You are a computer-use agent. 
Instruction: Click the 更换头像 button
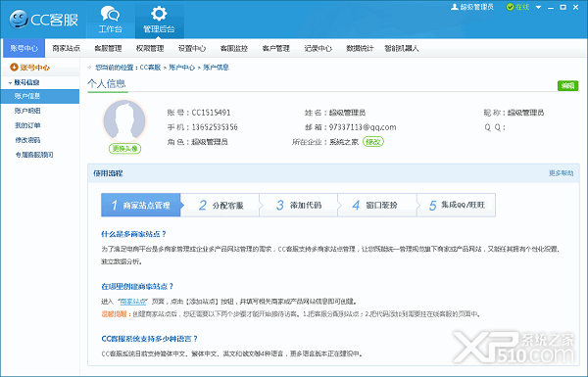124,149
